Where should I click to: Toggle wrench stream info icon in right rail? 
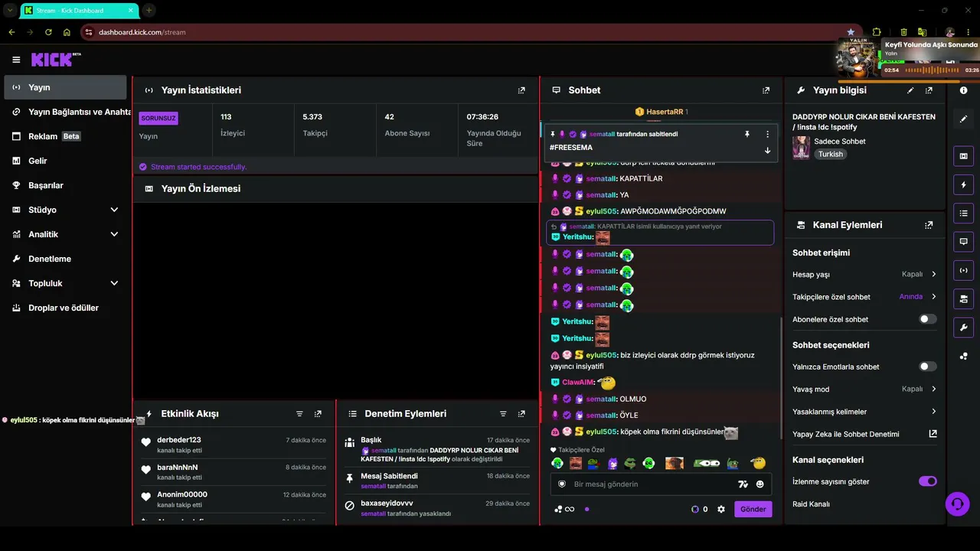pyautogui.click(x=963, y=327)
